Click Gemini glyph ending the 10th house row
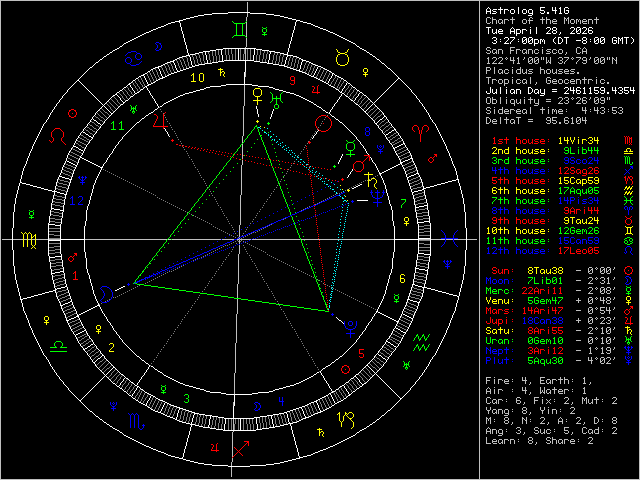 click(629, 231)
